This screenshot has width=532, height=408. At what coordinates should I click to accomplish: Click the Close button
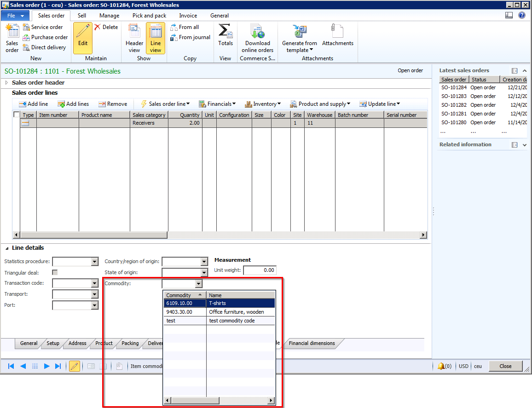505,366
